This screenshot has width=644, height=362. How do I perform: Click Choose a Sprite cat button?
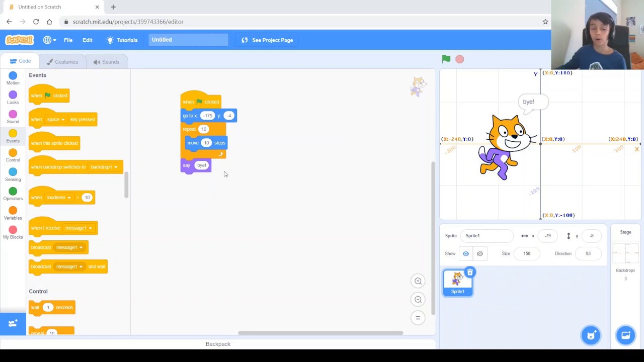coord(591,335)
